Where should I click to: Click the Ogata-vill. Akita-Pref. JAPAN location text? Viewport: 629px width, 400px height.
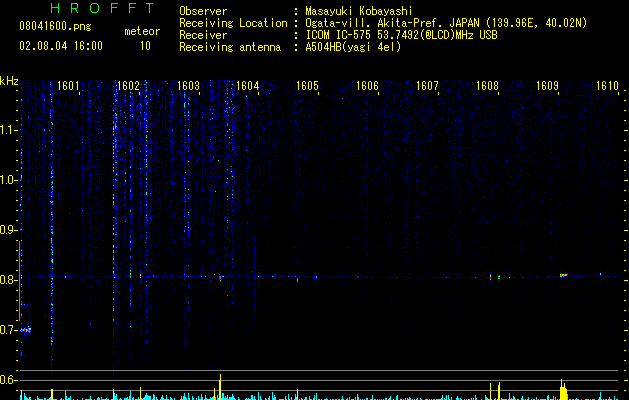446,23
